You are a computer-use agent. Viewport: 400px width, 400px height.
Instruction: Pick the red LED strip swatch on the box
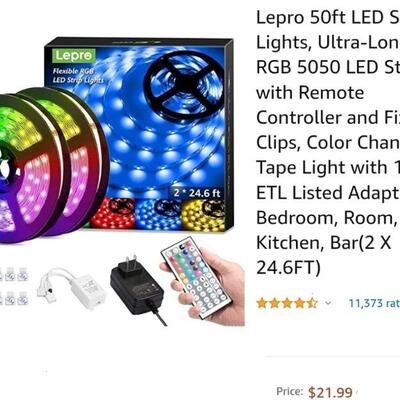[x=113, y=214]
